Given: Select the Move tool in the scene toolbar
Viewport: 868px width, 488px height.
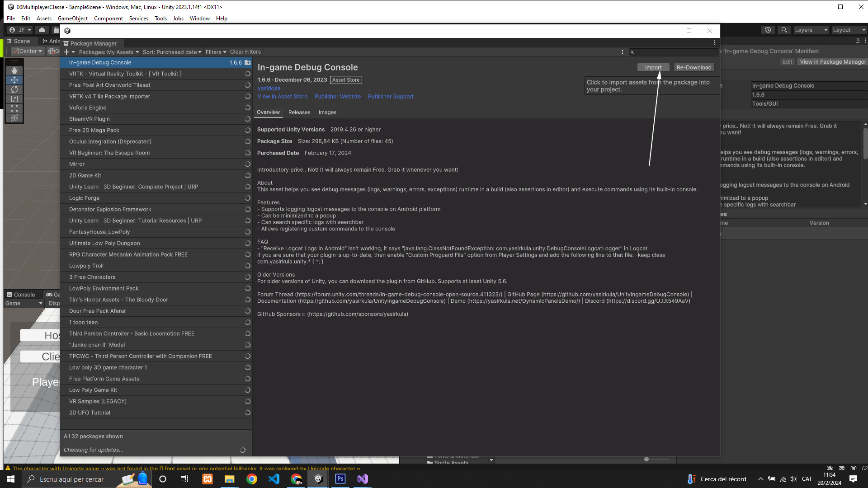Looking at the screenshot, I should point(14,80).
